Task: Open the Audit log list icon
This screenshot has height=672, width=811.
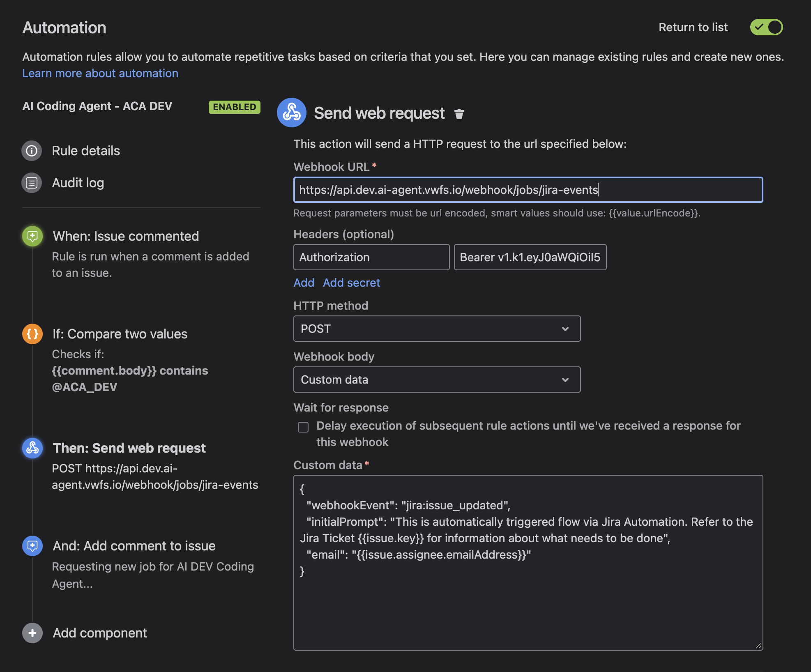Action: click(32, 183)
